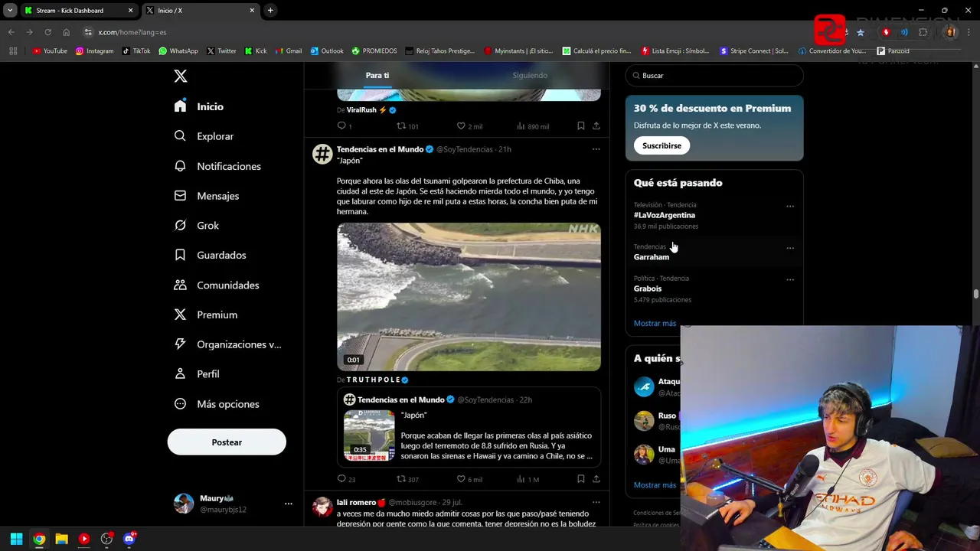Open Notificaciones in the sidebar
The image size is (980, 551).
tap(217, 166)
